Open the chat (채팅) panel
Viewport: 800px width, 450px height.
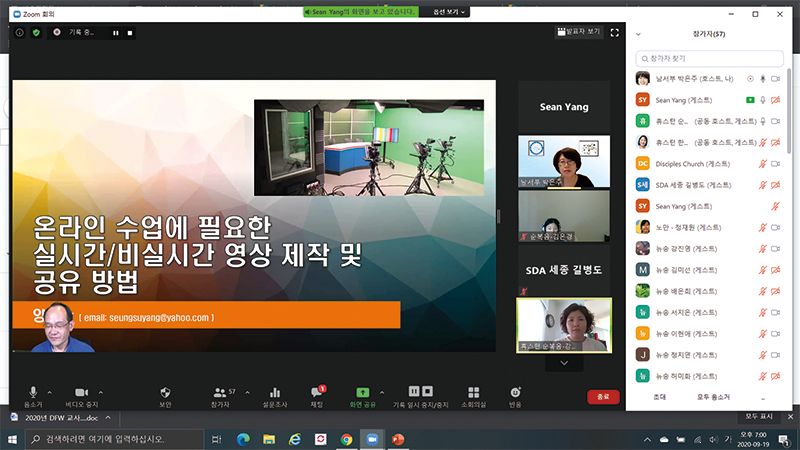317,393
